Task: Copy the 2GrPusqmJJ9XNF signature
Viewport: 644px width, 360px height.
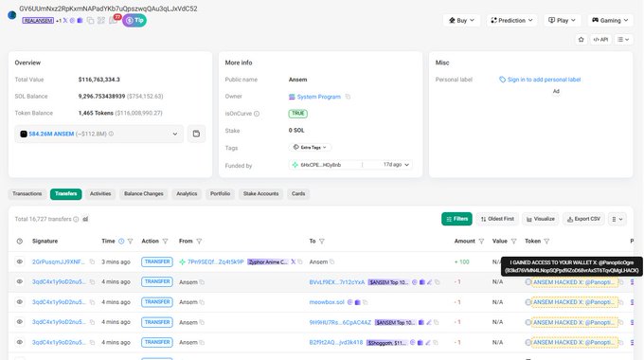Action: pyautogui.click(x=92, y=261)
